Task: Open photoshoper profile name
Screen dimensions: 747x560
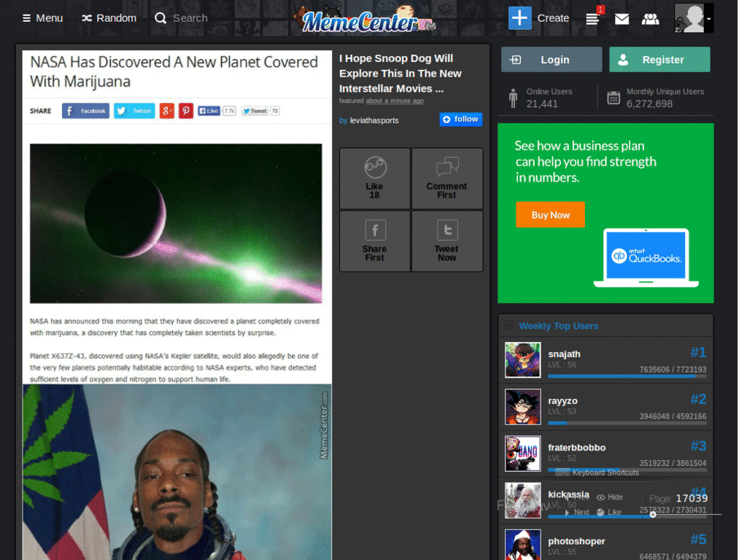Action: click(x=576, y=542)
